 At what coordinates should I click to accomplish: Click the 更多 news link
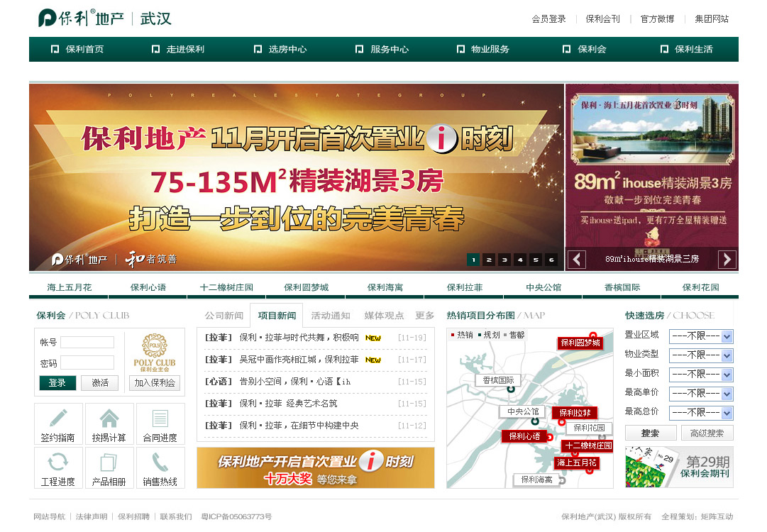(424, 316)
